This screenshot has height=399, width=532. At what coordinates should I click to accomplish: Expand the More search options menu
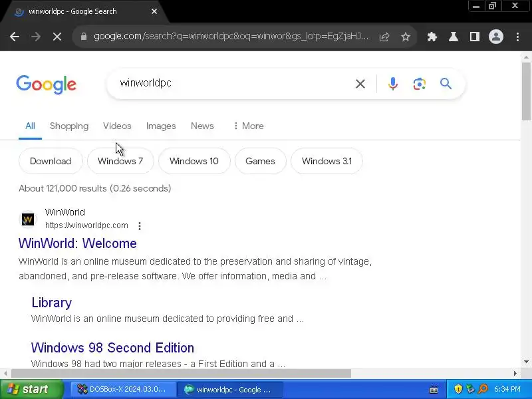249,126
